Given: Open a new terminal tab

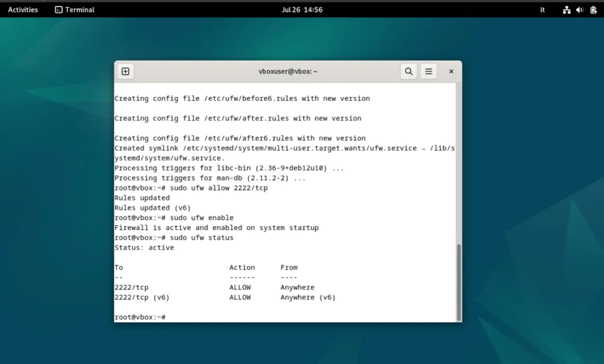Looking at the screenshot, I should pyautogui.click(x=126, y=71).
